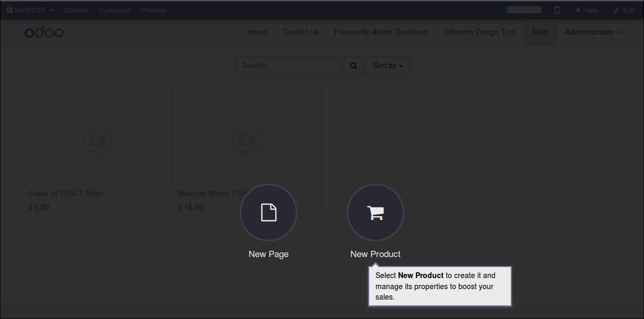
Task: Open the Content menu
Action: [76, 10]
